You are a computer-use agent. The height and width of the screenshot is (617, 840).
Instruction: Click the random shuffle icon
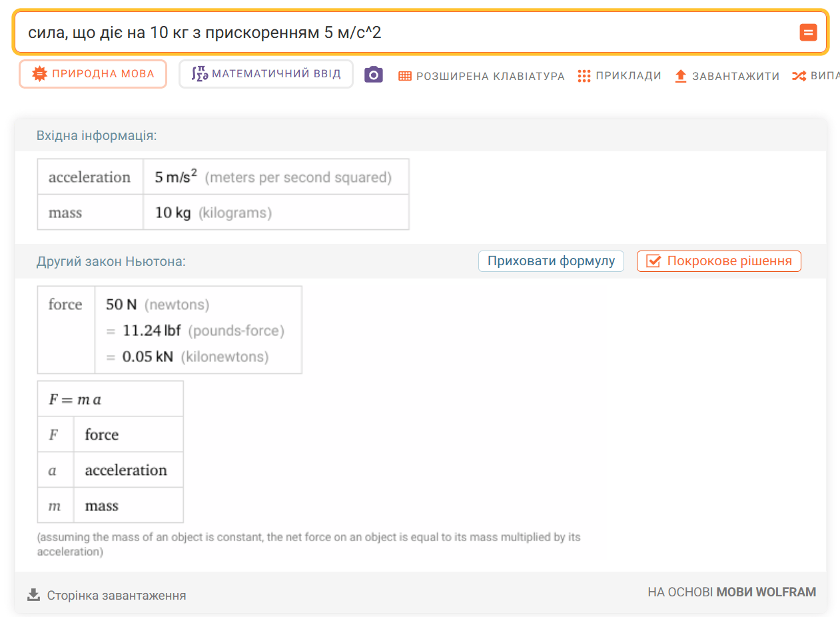(x=799, y=76)
